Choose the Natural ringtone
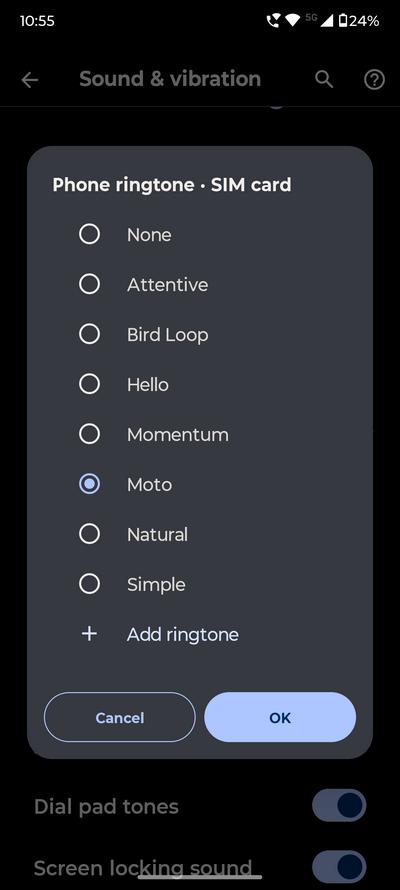The image size is (400, 890). [x=89, y=534]
